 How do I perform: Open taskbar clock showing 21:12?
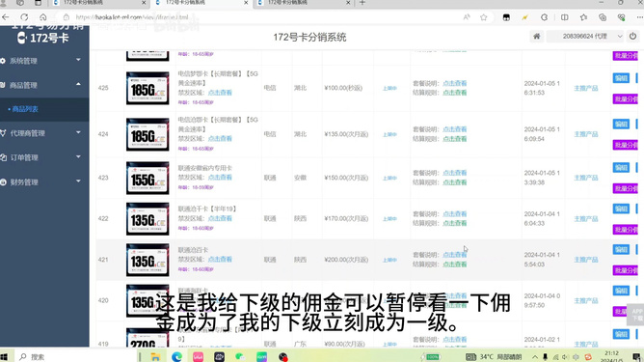point(611,356)
